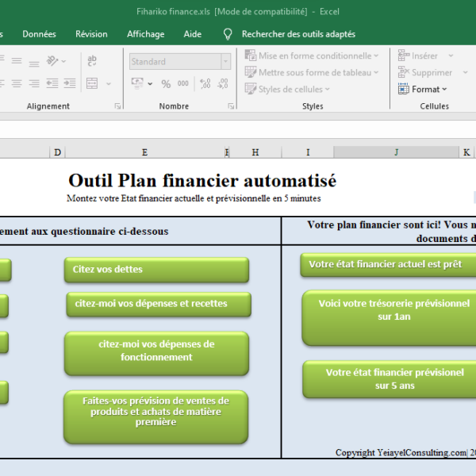Open the Aide ribbon tab
The height and width of the screenshot is (476, 476).
point(193,34)
